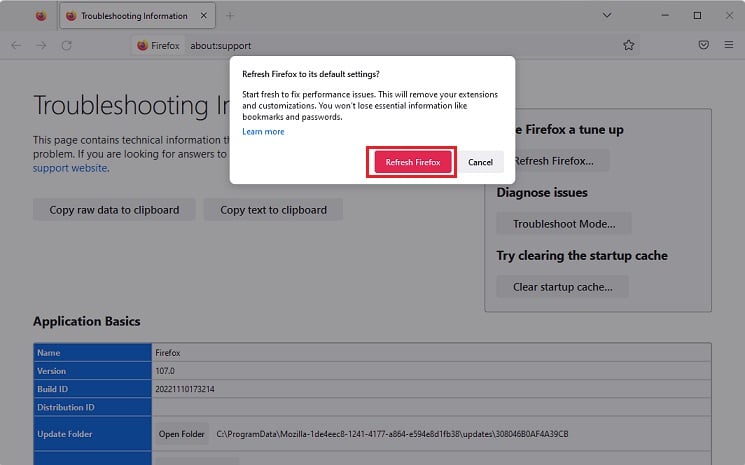The height and width of the screenshot is (465, 745).
Task: Close the Troubleshooting Information tab
Action: 203,16
